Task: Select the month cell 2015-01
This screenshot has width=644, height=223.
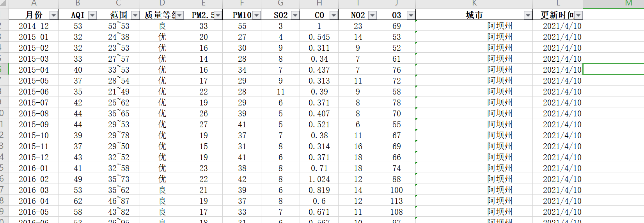Action: coord(34,37)
